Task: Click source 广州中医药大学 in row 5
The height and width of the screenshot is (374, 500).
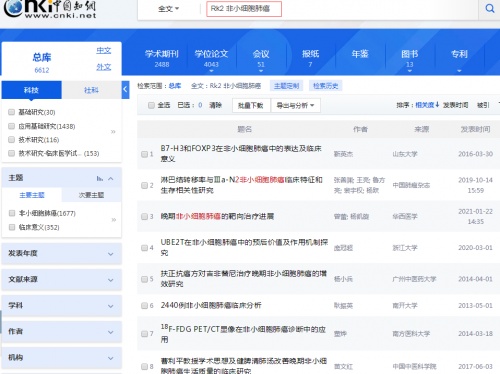Action: click(414, 279)
